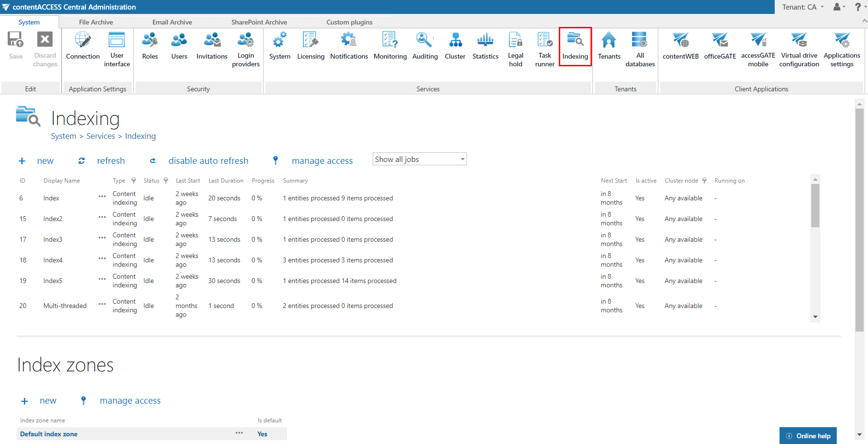Open options menu for Index2 row
868x444 pixels.
(102, 217)
